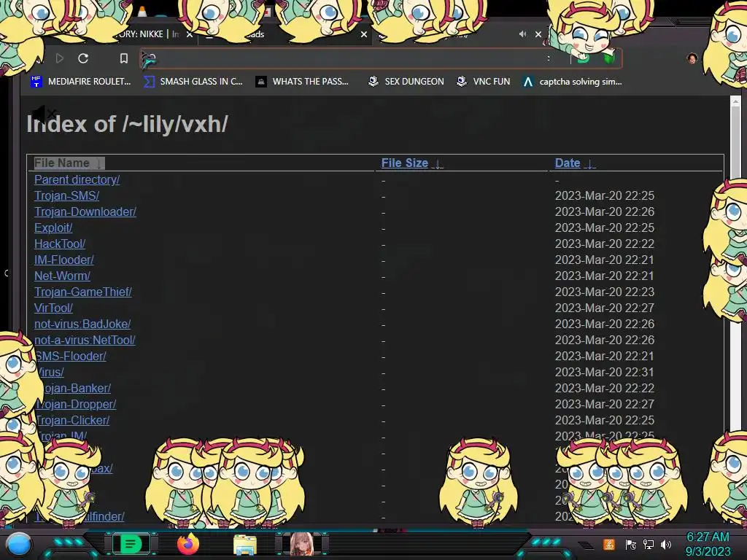The width and height of the screenshot is (747, 560).
Task: Open the anime-girl app in taskbar
Action: tap(301, 544)
